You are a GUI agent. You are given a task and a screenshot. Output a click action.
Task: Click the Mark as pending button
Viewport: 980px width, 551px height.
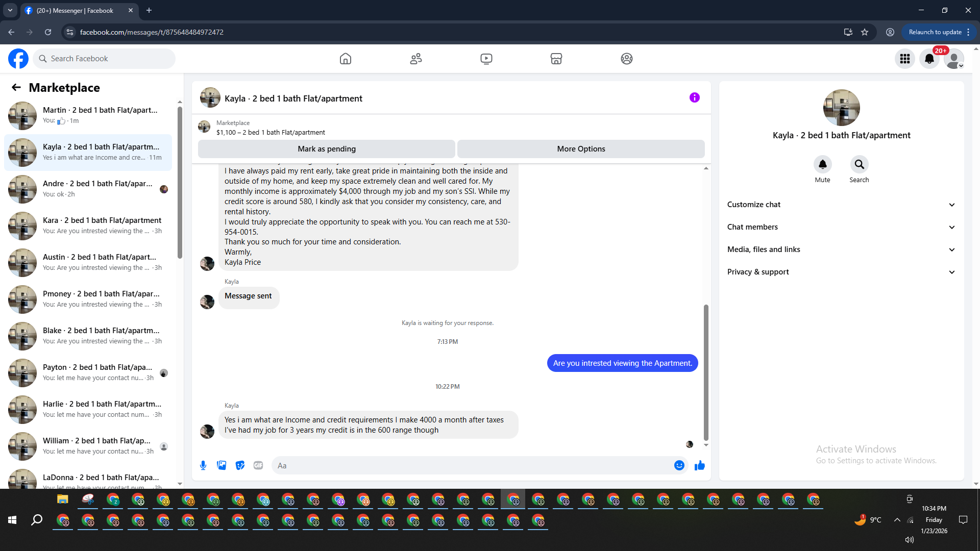pos(326,149)
